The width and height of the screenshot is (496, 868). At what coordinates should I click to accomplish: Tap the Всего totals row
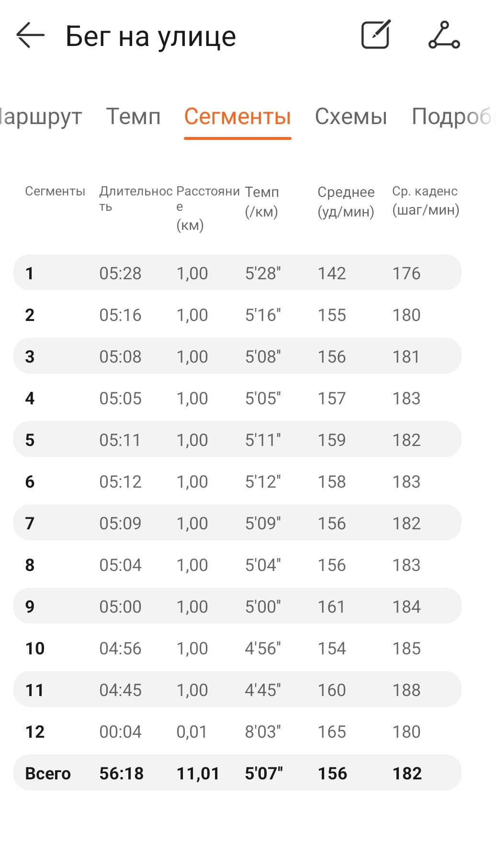click(237, 773)
